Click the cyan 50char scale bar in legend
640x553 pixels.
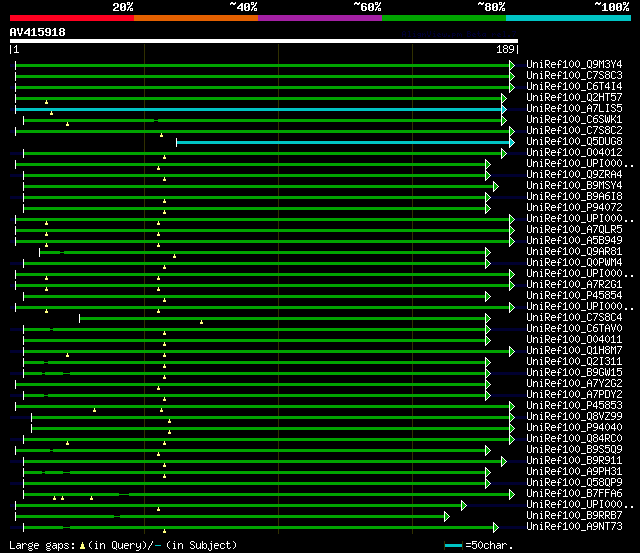point(453,545)
